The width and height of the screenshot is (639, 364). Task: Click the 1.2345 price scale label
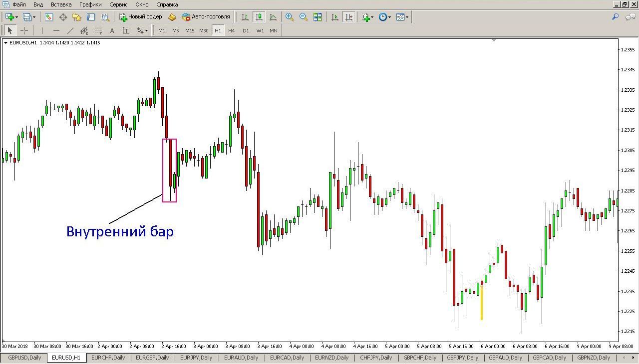(x=629, y=70)
